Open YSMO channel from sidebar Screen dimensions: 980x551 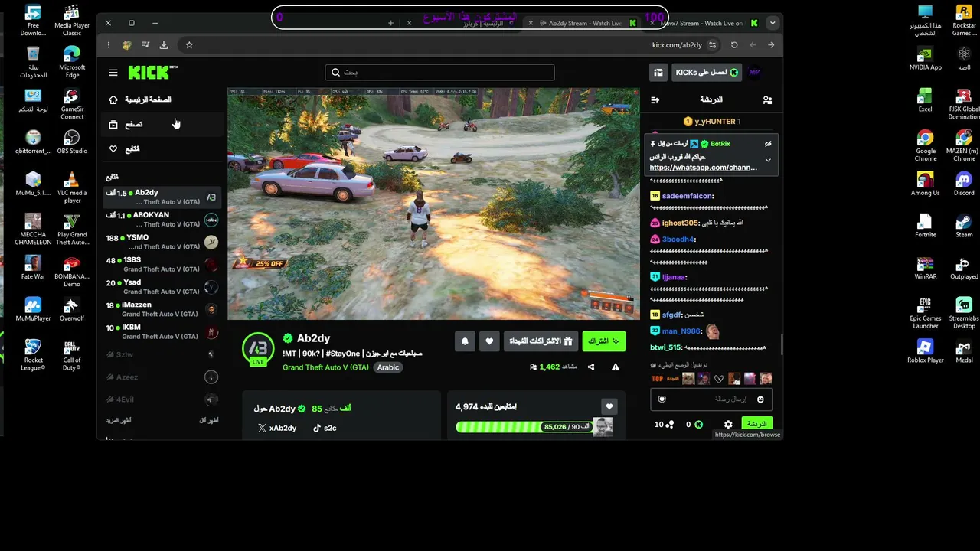[162, 242]
